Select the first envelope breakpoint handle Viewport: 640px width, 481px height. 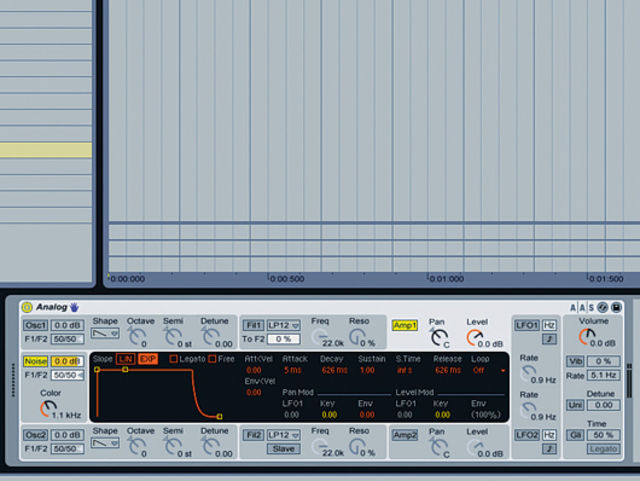(97, 370)
